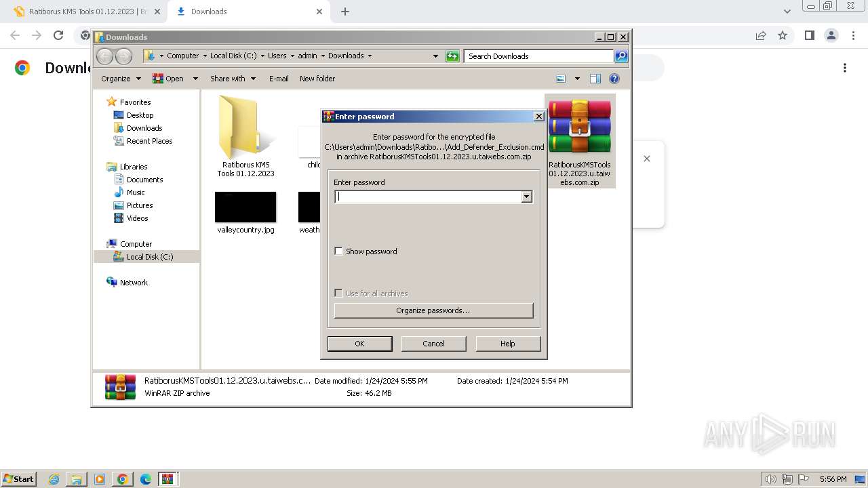The width and height of the screenshot is (868, 488).
Task: Select Libraries in the navigation pane
Action: [134, 167]
